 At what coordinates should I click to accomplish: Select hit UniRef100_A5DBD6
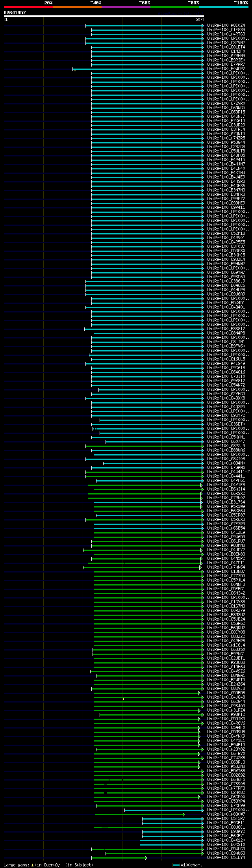pyautogui.click(x=226, y=693)
